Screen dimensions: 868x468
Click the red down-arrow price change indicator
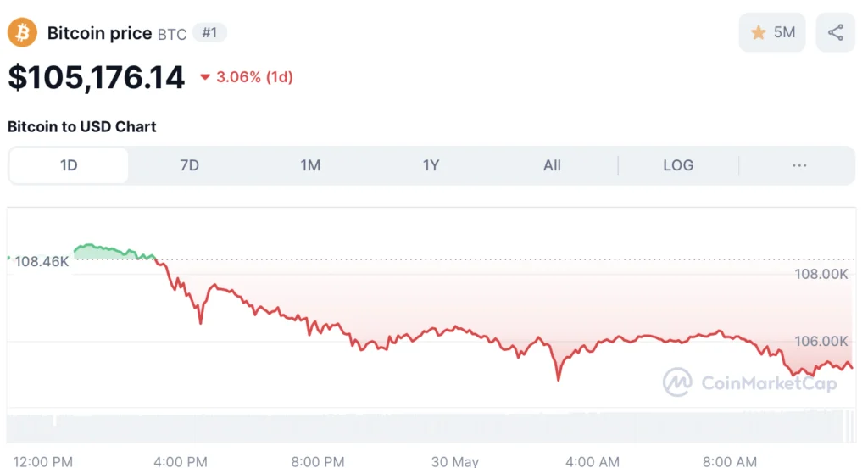click(205, 77)
